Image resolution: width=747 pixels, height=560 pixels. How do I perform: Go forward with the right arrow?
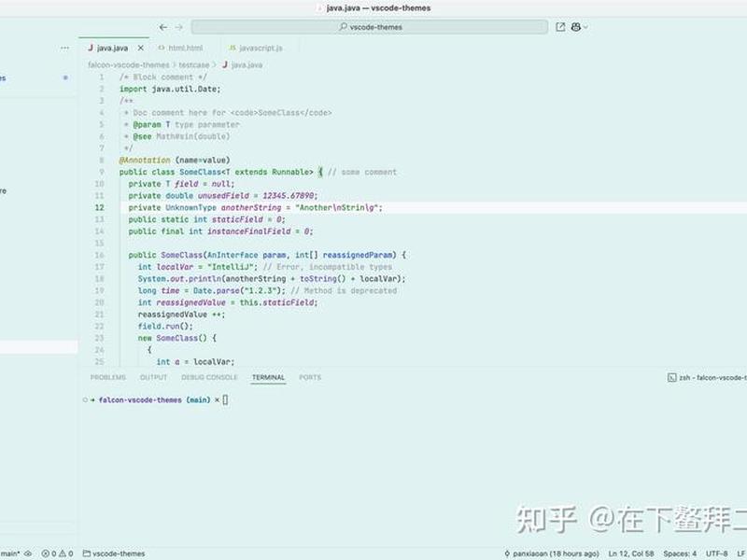point(179,27)
